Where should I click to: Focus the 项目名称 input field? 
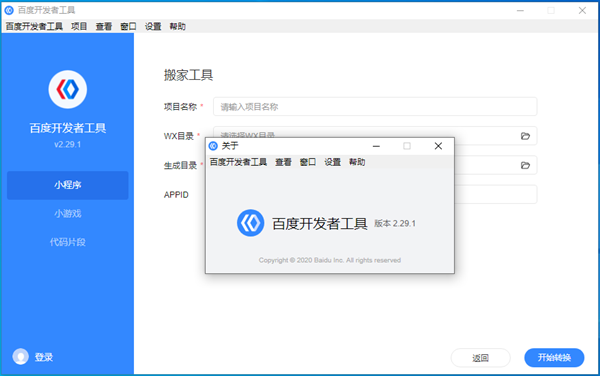[375, 107]
